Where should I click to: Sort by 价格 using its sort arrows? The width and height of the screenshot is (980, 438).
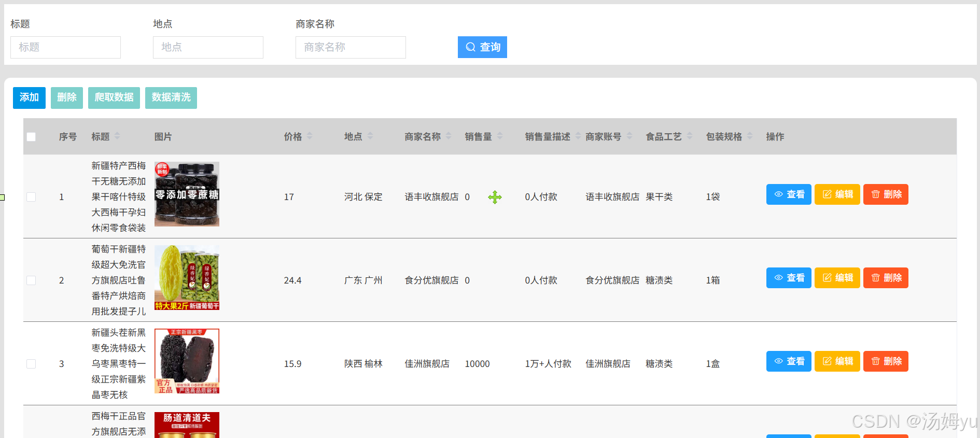[x=310, y=136]
